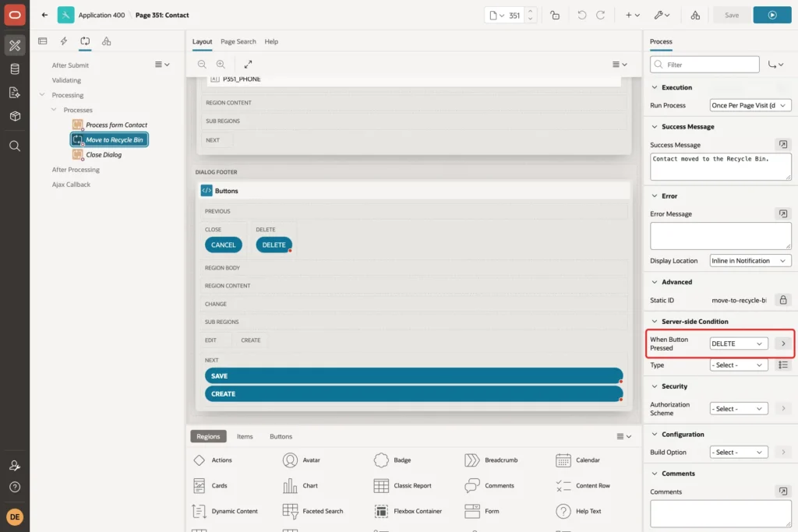Toggle the Static ID lock icon

782,300
